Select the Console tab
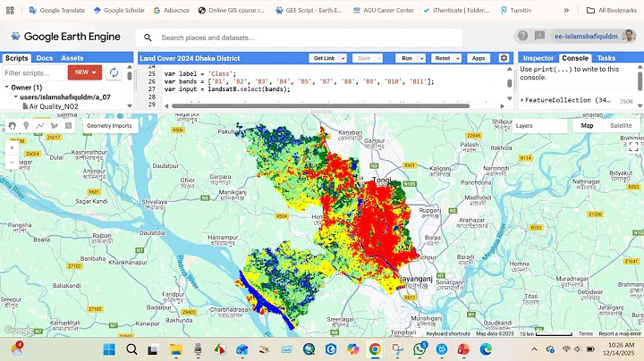This screenshot has width=644, height=361. pyautogui.click(x=575, y=58)
